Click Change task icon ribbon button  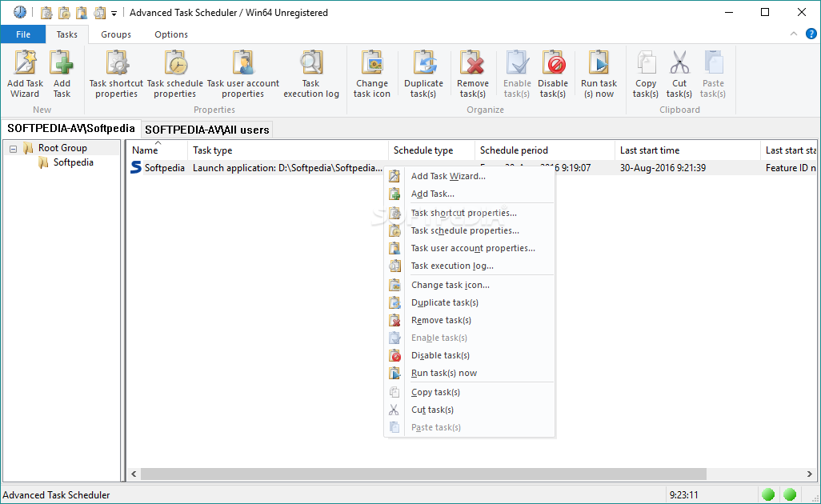pyautogui.click(x=372, y=74)
